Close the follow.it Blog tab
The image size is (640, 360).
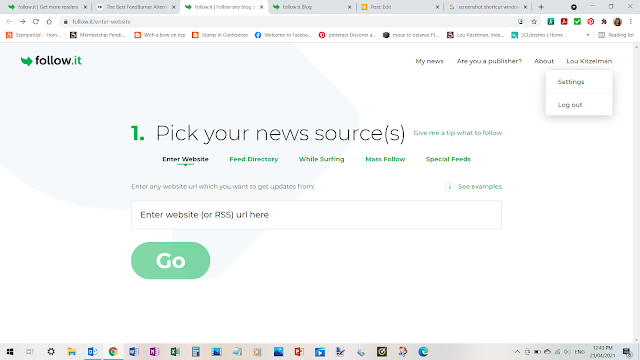(349, 7)
